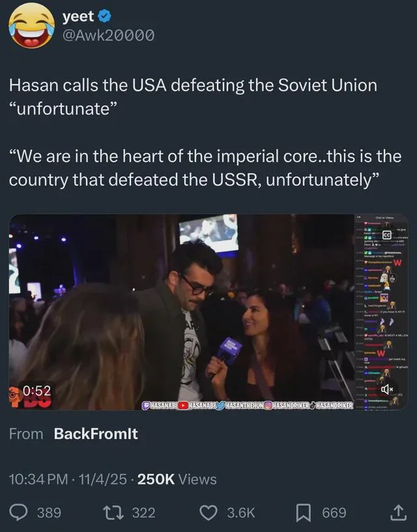Unmute the video via speaker icon
Viewport: 417px width, 532px height.
pos(388,389)
